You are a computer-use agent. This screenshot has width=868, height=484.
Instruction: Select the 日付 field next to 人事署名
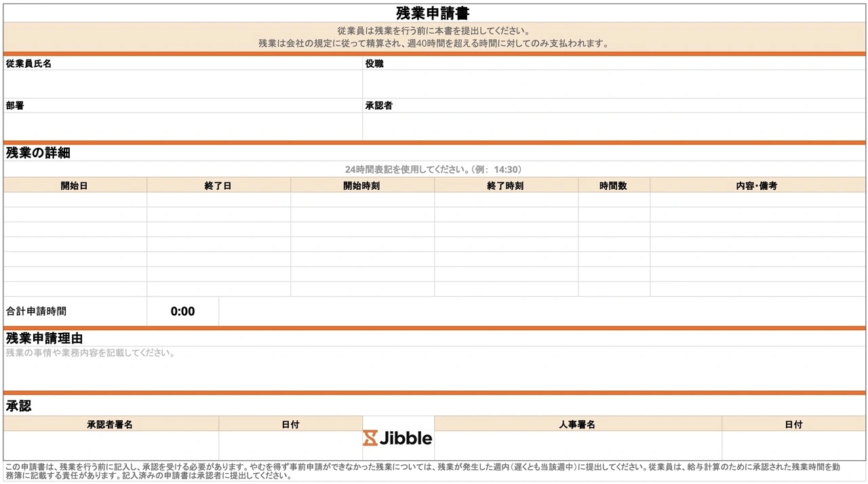[793, 444]
